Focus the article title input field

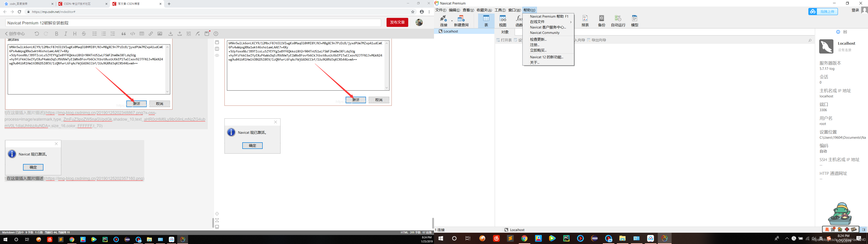[x=193, y=23]
